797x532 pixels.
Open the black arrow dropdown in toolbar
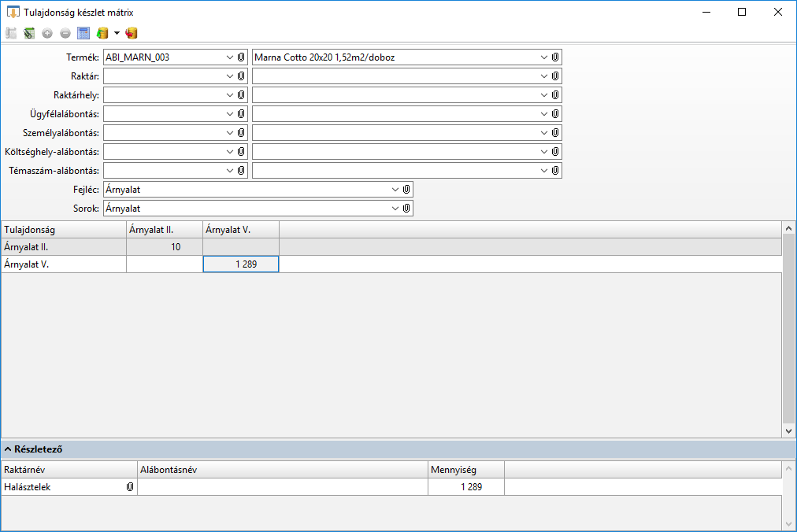(117, 33)
